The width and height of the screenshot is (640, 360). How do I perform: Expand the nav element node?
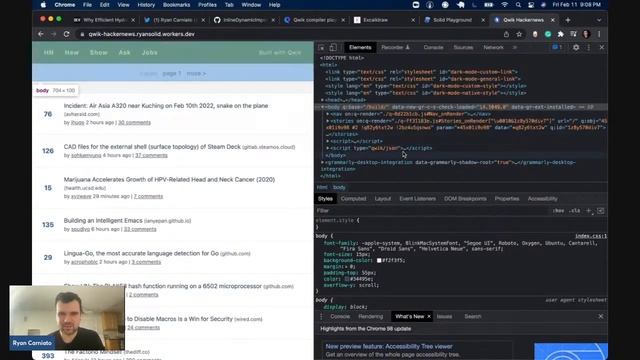pyautogui.click(x=327, y=114)
